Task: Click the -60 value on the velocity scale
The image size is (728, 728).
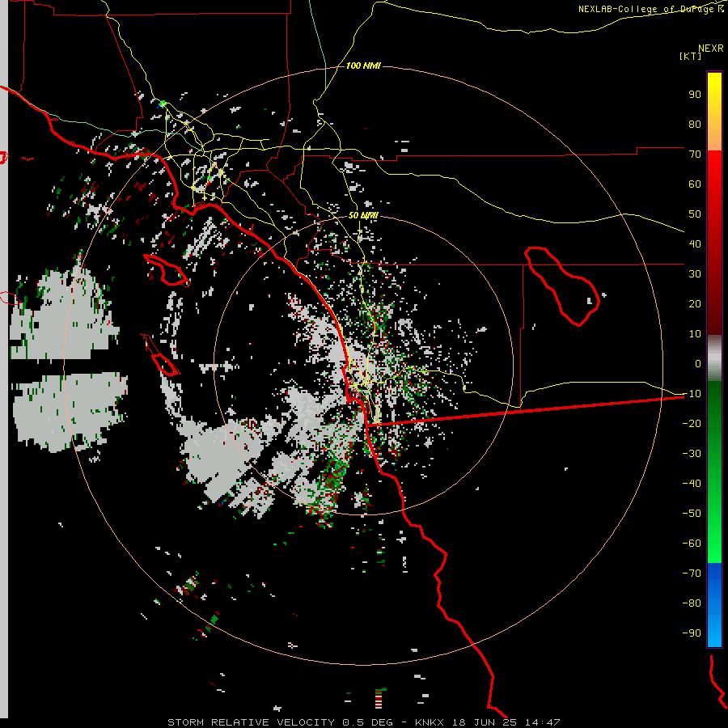Action: pos(692,544)
